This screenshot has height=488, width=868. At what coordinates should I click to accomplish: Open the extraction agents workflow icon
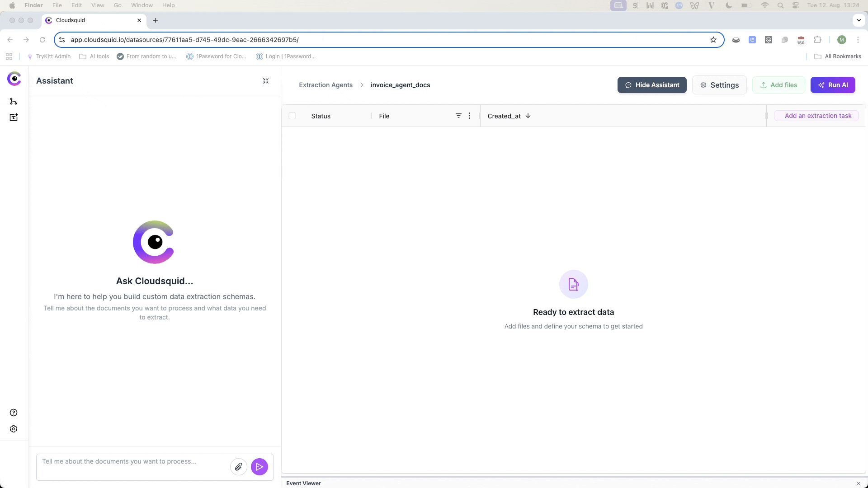click(14, 101)
